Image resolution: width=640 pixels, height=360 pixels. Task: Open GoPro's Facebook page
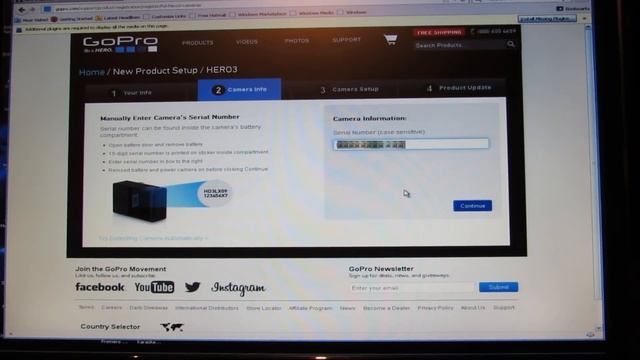(100, 287)
